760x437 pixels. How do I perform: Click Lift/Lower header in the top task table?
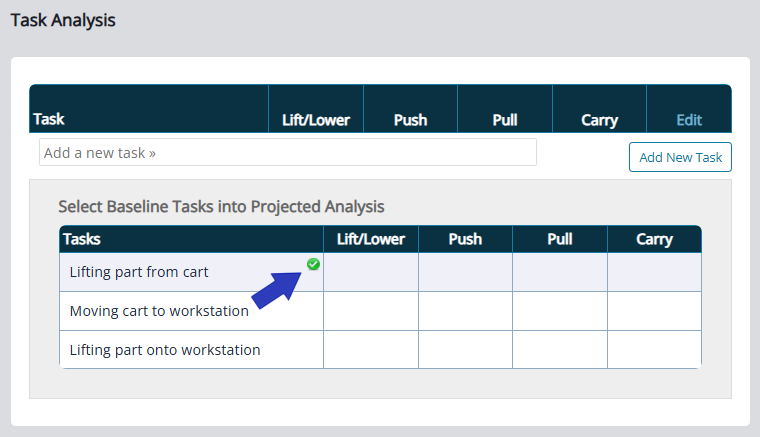[315, 120]
